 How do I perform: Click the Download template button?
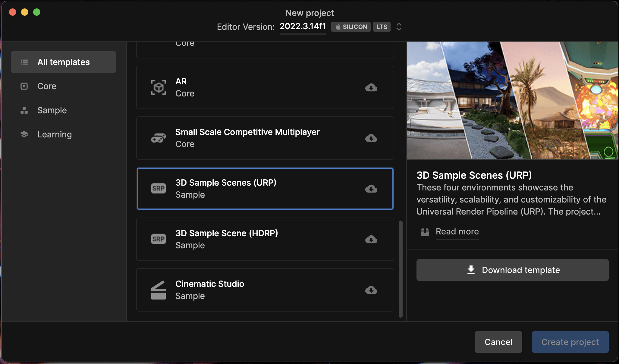click(512, 270)
